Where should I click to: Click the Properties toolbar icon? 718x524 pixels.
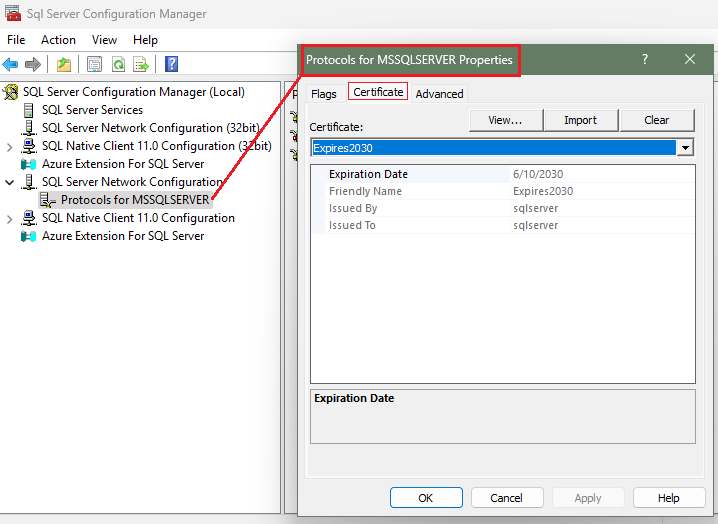coord(94,64)
